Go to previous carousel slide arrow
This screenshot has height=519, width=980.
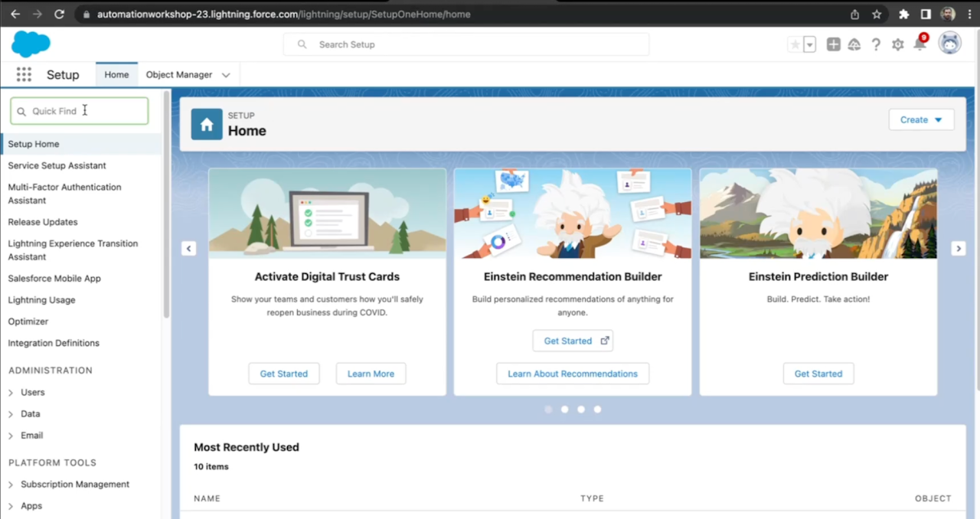click(x=188, y=248)
